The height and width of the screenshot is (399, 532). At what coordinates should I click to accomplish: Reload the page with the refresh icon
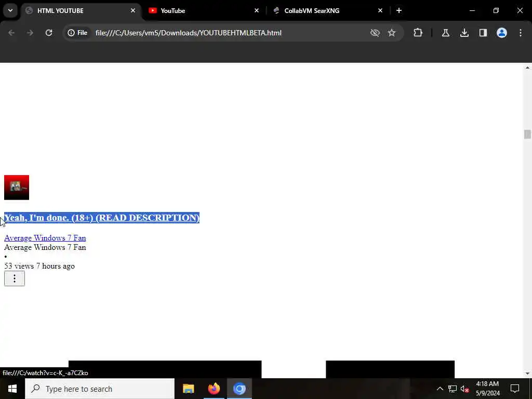(49, 33)
